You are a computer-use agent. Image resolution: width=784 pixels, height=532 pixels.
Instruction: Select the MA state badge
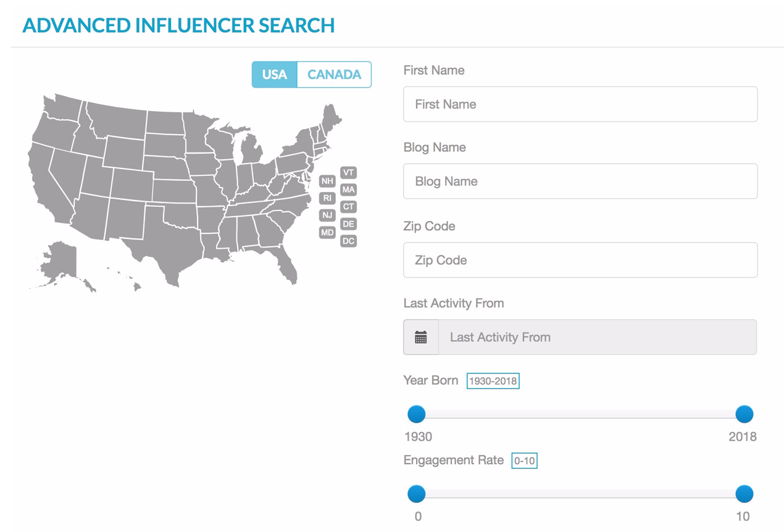point(349,189)
